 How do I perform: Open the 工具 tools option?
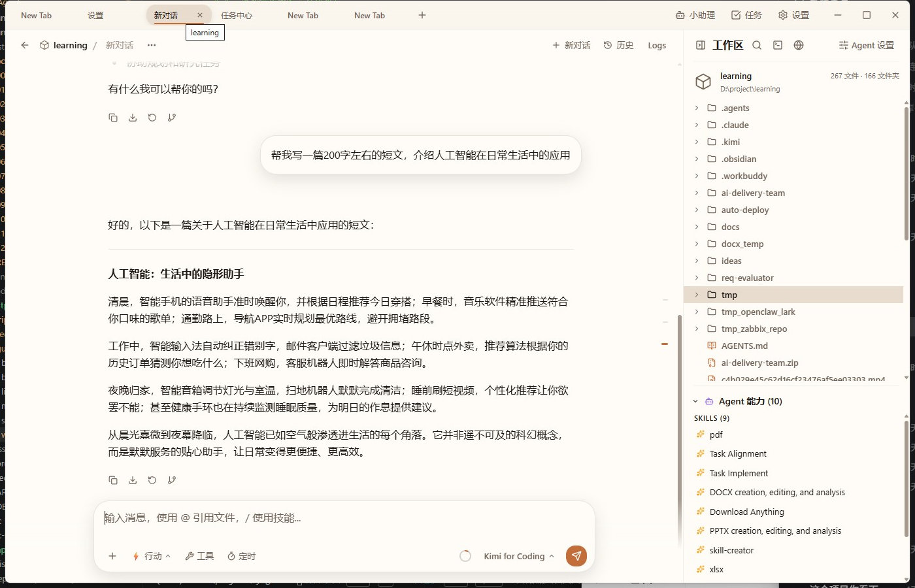[x=199, y=556]
